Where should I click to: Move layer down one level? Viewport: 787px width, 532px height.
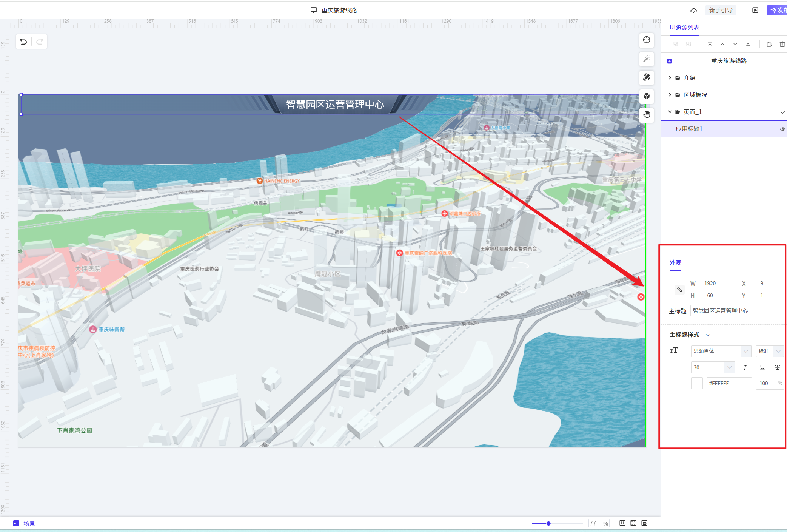pyautogui.click(x=735, y=44)
